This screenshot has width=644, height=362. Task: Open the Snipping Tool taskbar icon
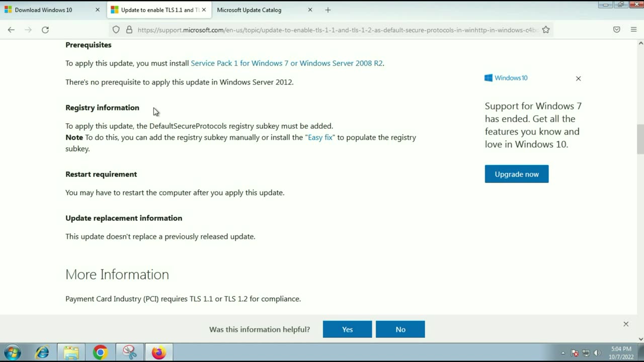coord(129,352)
